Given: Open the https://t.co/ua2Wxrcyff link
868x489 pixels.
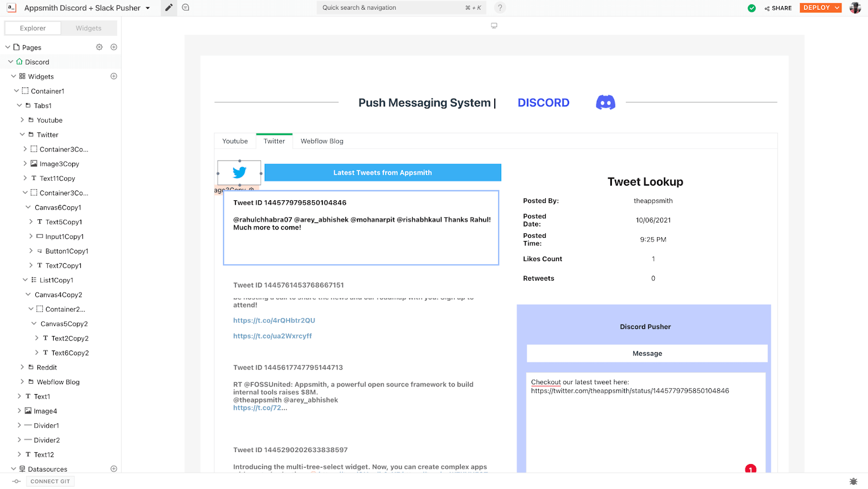Looking at the screenshot, I should coord(272,336).
